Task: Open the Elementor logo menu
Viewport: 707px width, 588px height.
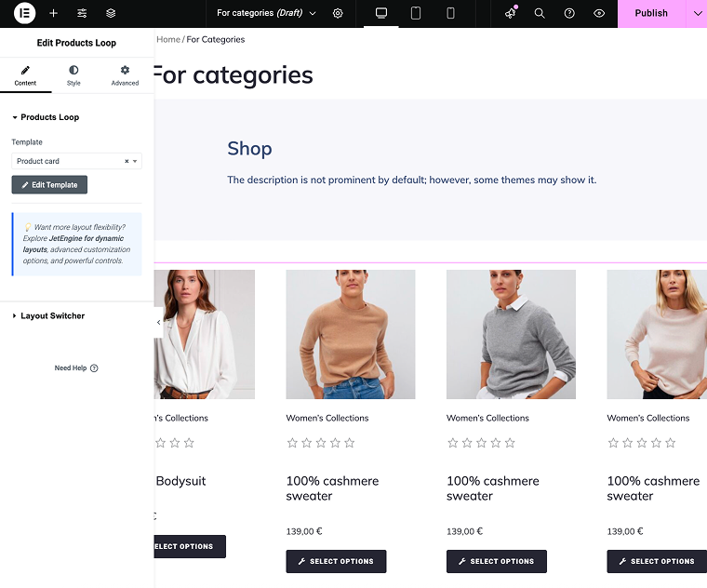Action: pos(24,13)
